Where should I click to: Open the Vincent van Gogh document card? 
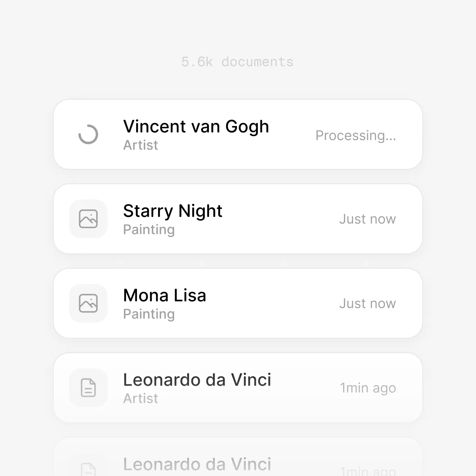[x=238, y=134]
